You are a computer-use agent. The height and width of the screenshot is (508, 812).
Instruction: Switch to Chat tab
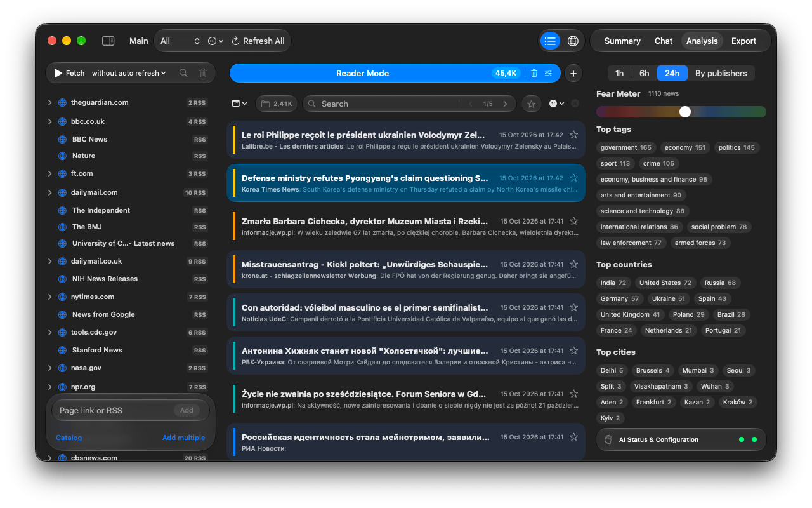click(x=664, y=41)
